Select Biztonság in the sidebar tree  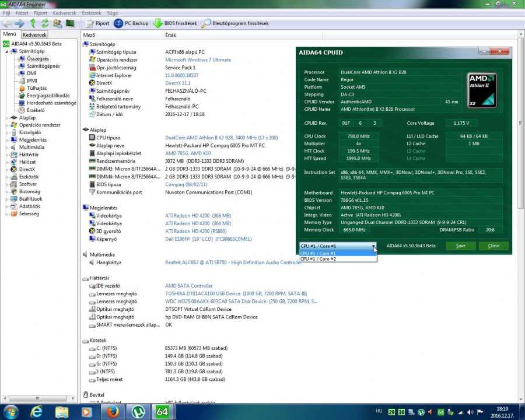[x=30, y=191]
